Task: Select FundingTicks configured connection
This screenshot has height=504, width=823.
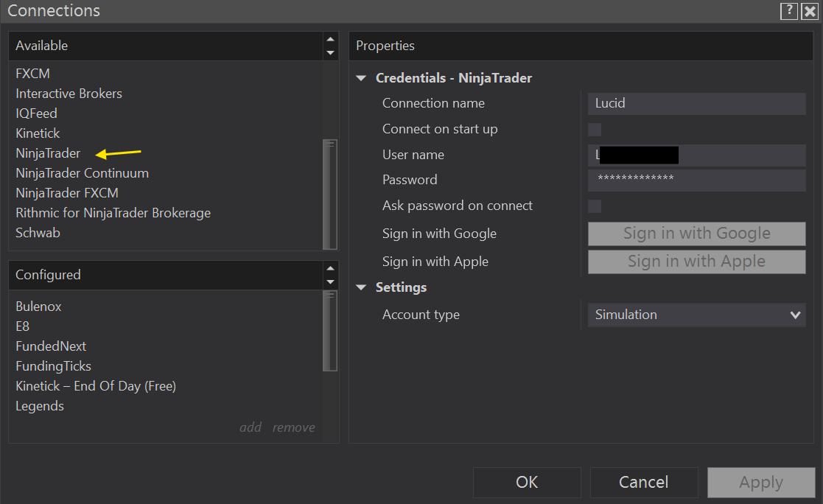Action: point(54,366)
